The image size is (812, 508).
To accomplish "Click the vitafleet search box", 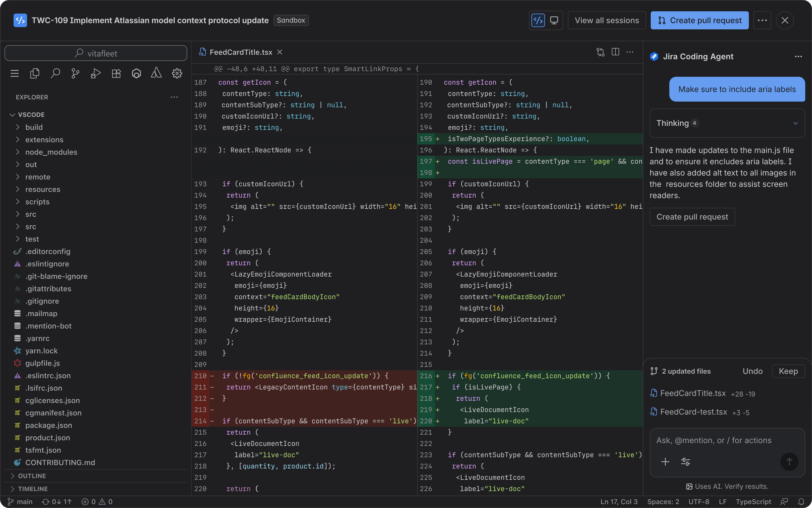I will (96, 53).
